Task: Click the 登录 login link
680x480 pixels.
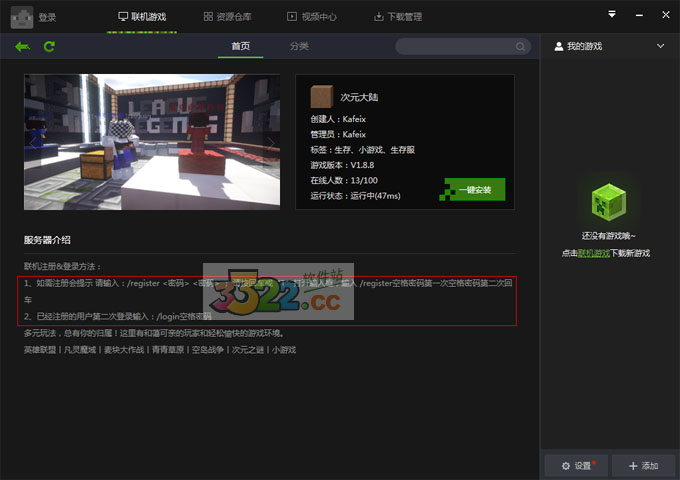Action: coord(47,17)
